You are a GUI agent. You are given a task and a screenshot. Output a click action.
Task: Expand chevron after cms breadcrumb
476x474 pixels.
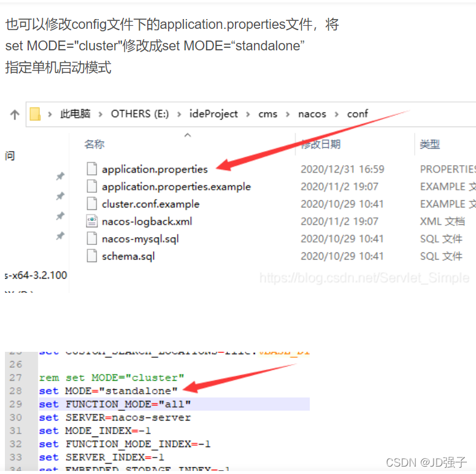tap(288, 115)
